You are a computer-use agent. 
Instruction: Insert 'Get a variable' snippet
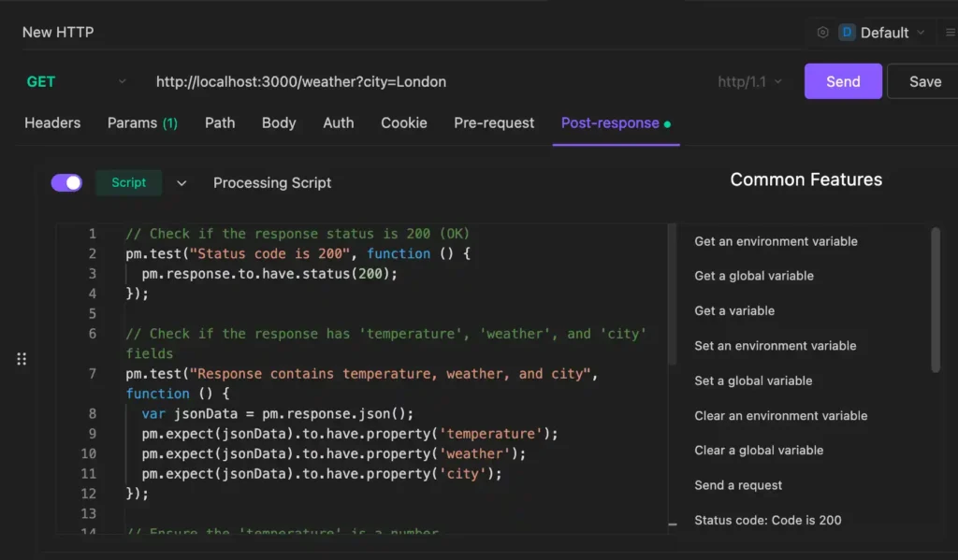(734, 310)
